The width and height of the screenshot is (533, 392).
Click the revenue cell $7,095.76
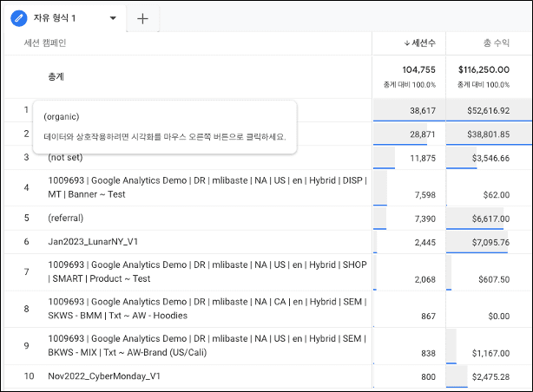[x=490, y=242]
